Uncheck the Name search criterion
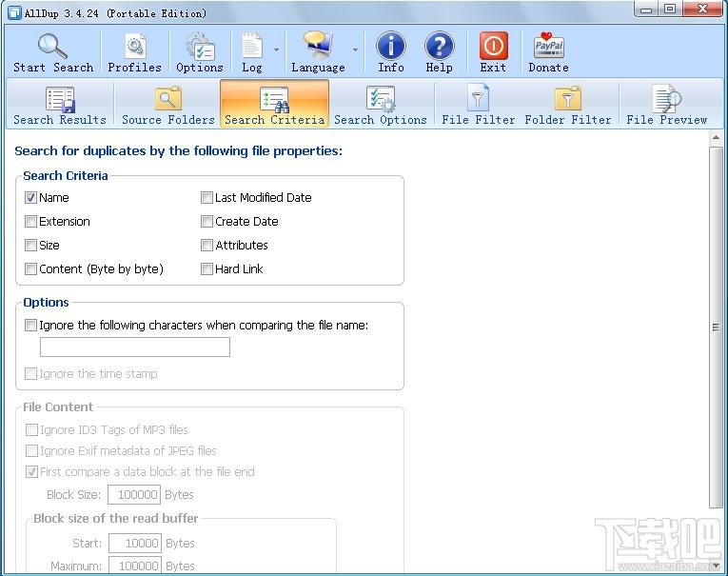Viewport: 728px width, 576px height. coord(30,198)
